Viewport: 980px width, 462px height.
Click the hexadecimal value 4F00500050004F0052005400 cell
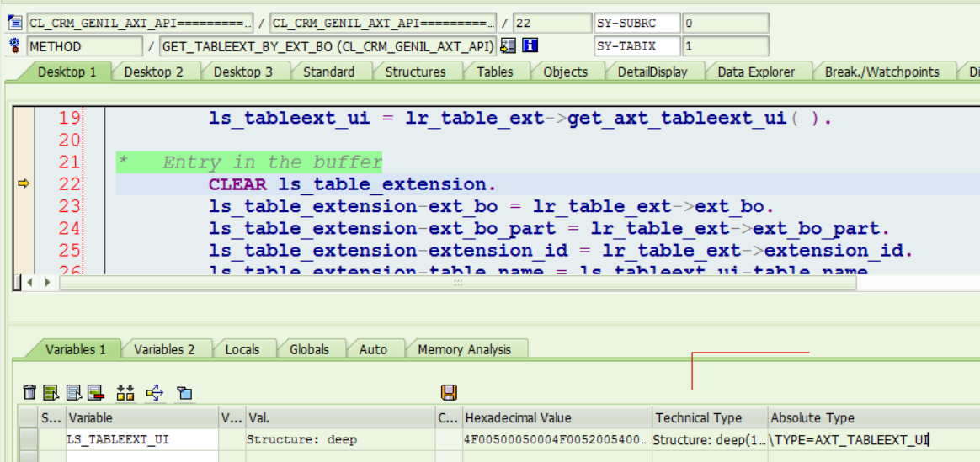coord(557,439)
